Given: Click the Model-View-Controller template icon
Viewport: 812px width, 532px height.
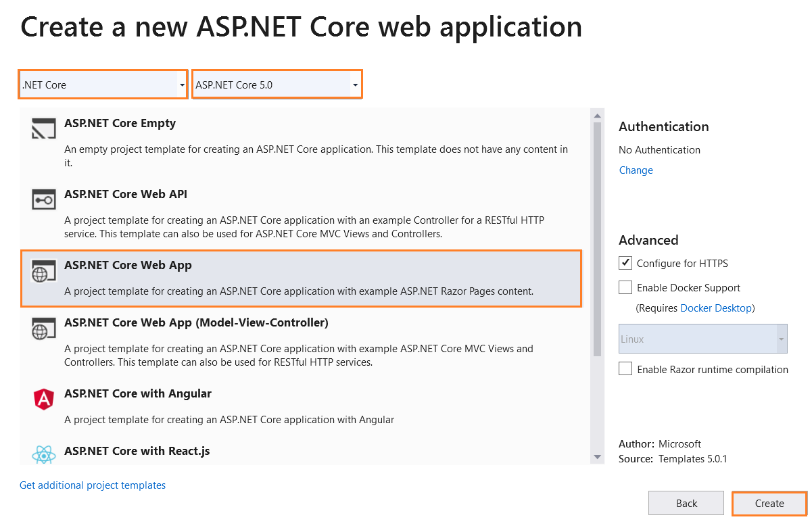Looking at the screenshot, I should 44,328.
